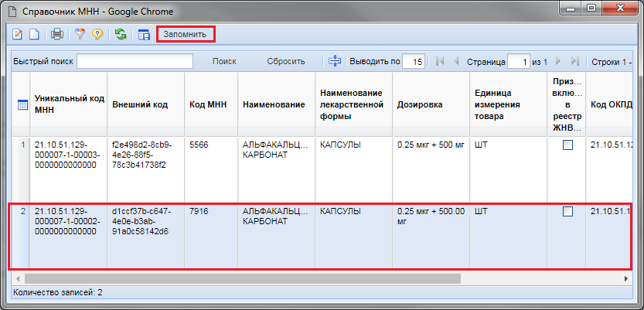
Task: Click the edit record pencil icon
Action: coord(19,35)
